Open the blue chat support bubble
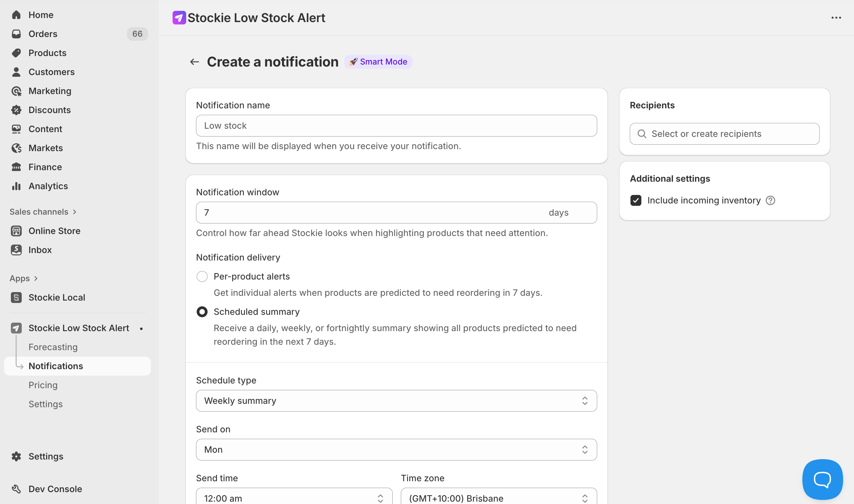 coord(822,479)
